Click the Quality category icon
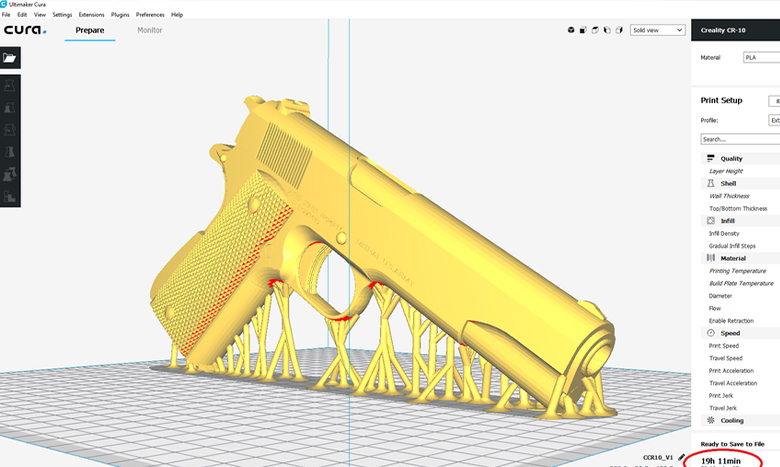The image size is (780, 467). 710,158
